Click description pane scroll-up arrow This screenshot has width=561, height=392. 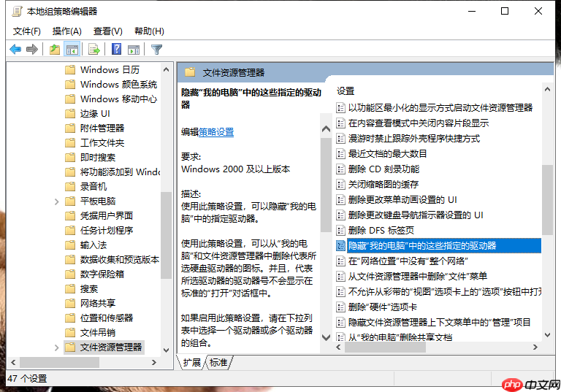click(326, 128)
